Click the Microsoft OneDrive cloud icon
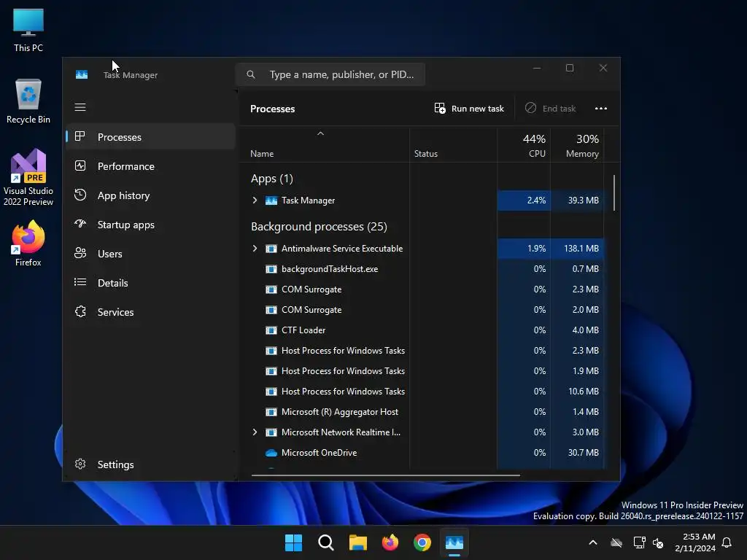 pos(271,453)
